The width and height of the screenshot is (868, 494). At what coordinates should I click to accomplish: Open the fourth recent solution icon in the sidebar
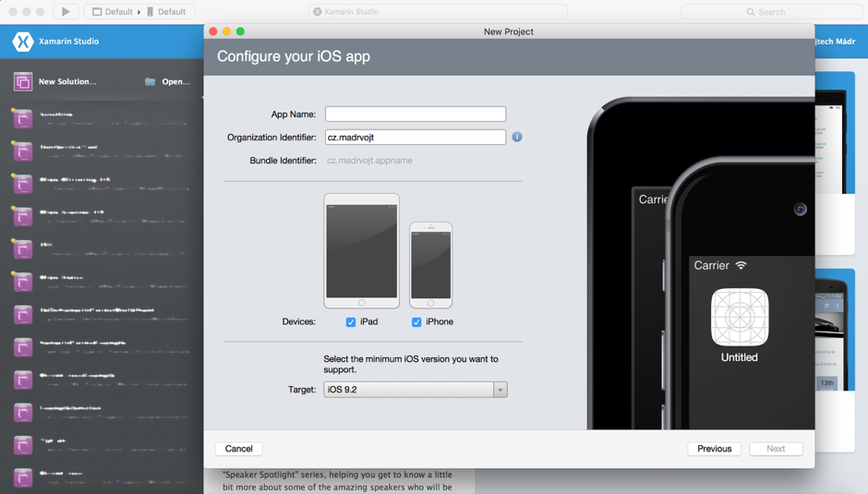[x=23, y=216]
